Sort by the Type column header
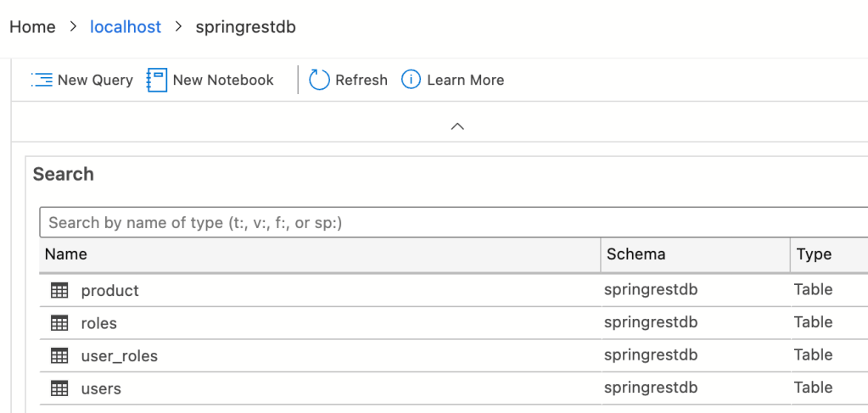Image resolution: width=868 pixels, height=413 pixels. coord(813,254)
